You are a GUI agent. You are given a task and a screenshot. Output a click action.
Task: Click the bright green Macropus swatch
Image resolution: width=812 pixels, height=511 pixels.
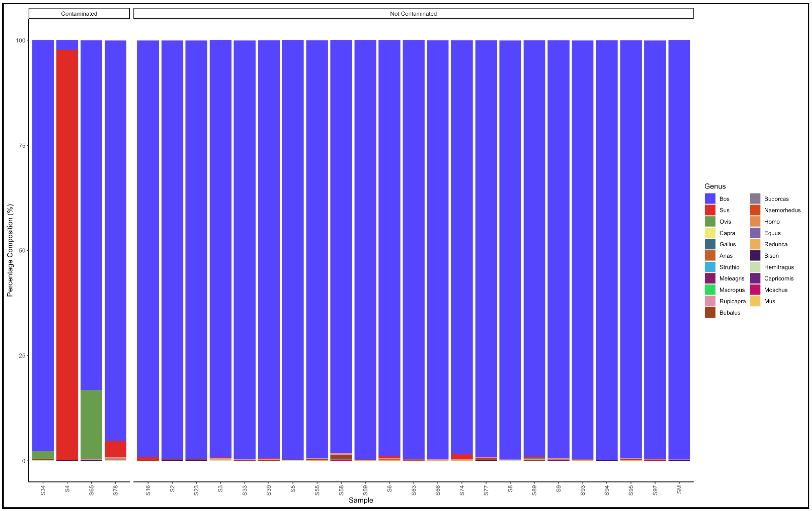click(710, 290)
